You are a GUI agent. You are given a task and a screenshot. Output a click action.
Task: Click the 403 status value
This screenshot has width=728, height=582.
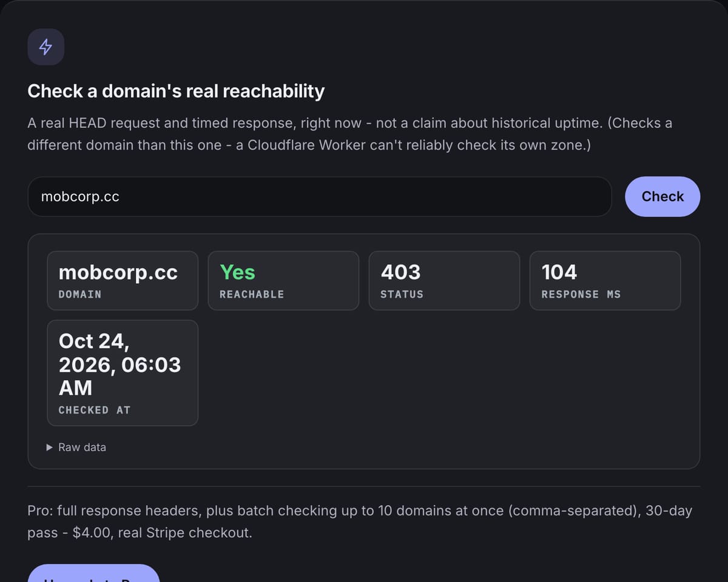pyautogui.click(x=401, y=272)
